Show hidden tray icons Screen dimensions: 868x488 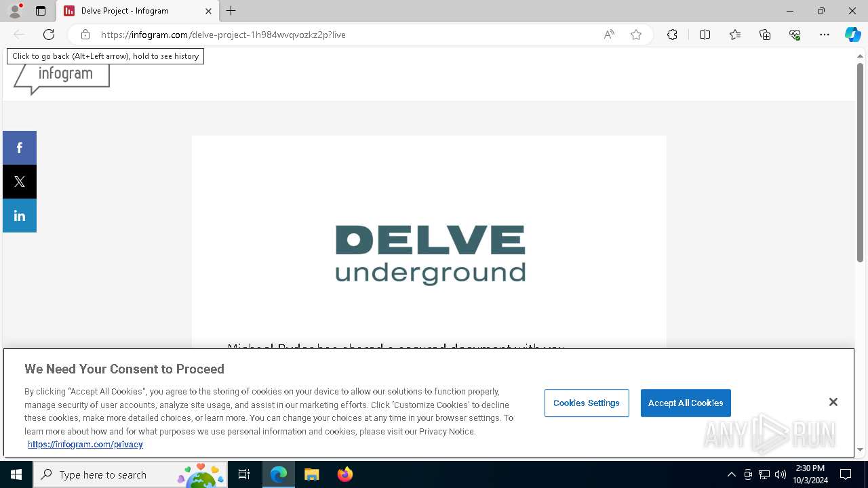pos(731,474)
